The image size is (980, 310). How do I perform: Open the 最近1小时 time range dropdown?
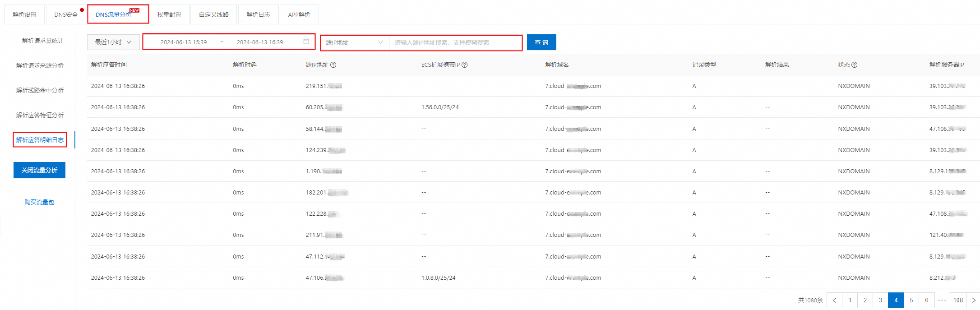[113, 42]
